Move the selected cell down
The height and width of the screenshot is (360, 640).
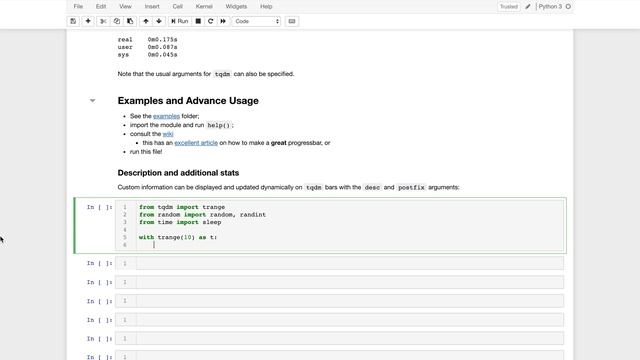tap(159, 21)
